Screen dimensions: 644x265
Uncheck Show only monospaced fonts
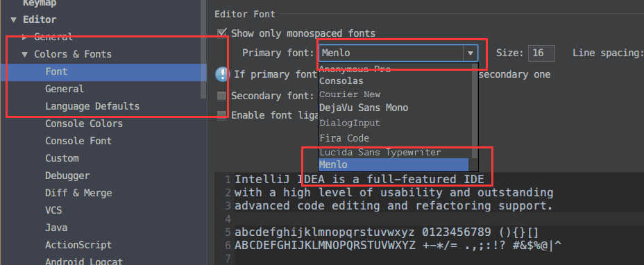(x=222, y=33)
